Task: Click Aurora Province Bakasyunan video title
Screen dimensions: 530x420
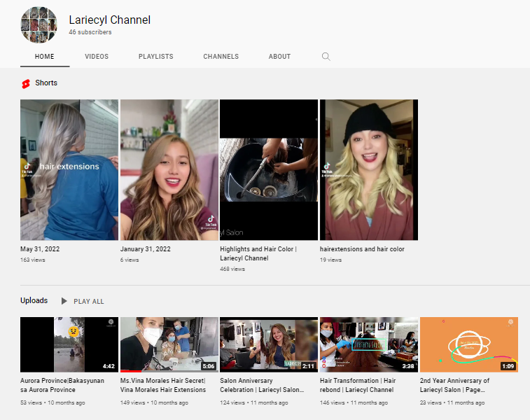Action: pos(62,385)
